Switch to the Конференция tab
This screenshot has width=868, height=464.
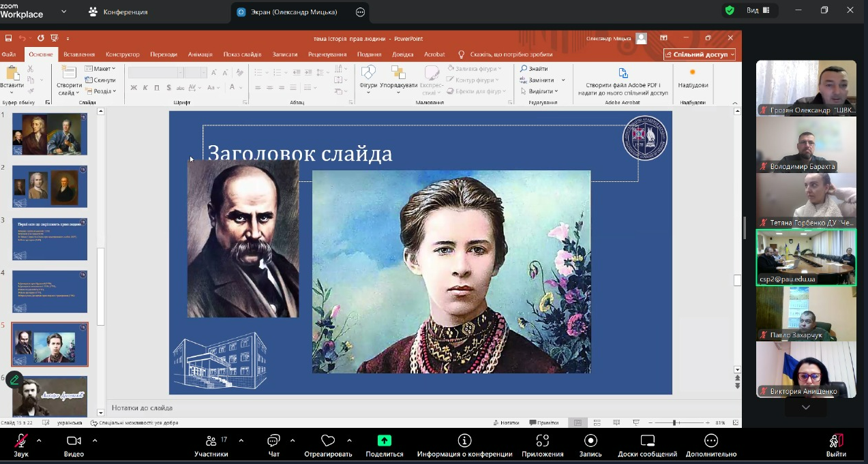click(x=118, y=12)
